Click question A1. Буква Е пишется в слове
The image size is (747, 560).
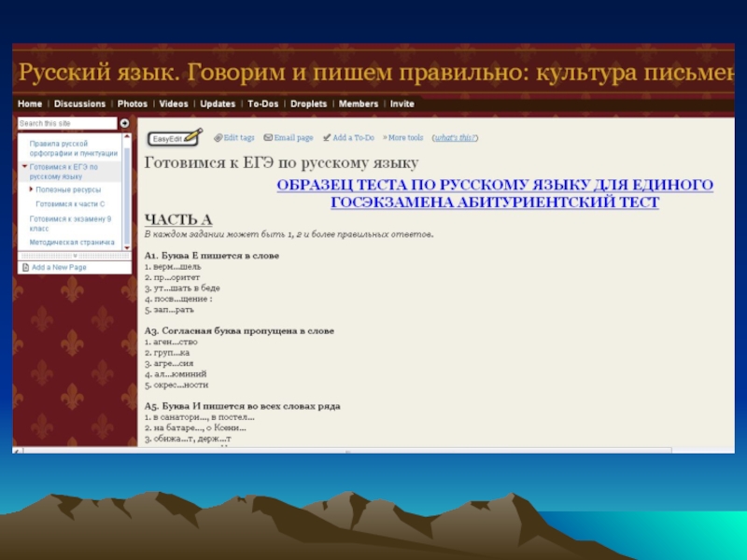(x=212, y=256)
